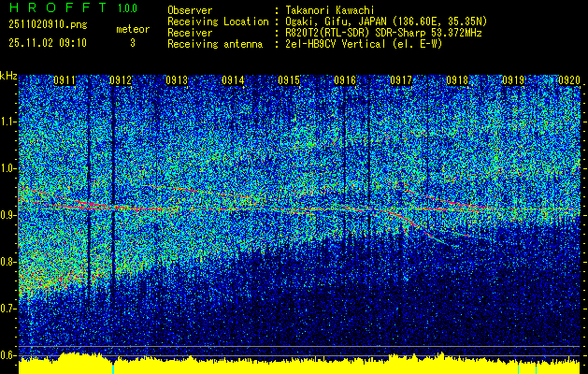Click the HROFFT title text

58,7
